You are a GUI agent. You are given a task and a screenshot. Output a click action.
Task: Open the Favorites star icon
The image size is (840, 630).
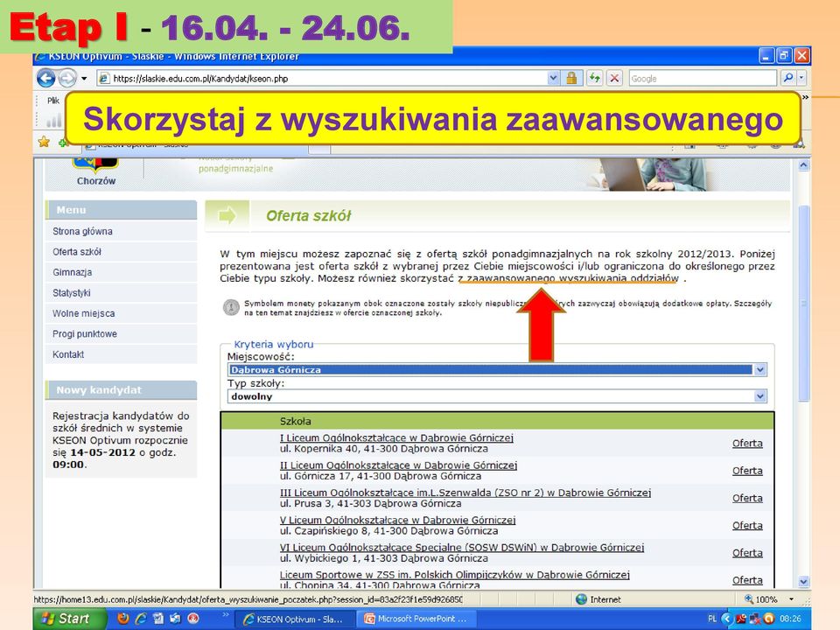coord(44,142)
